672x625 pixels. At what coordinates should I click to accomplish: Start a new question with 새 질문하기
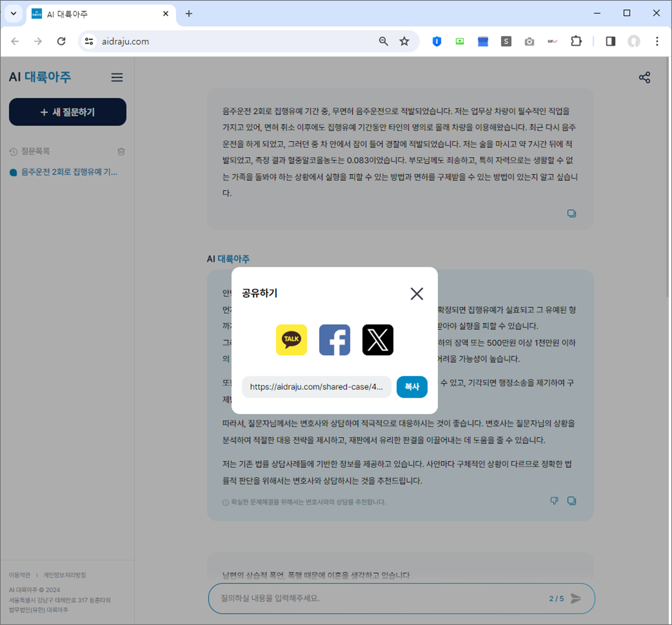[67, 112]
